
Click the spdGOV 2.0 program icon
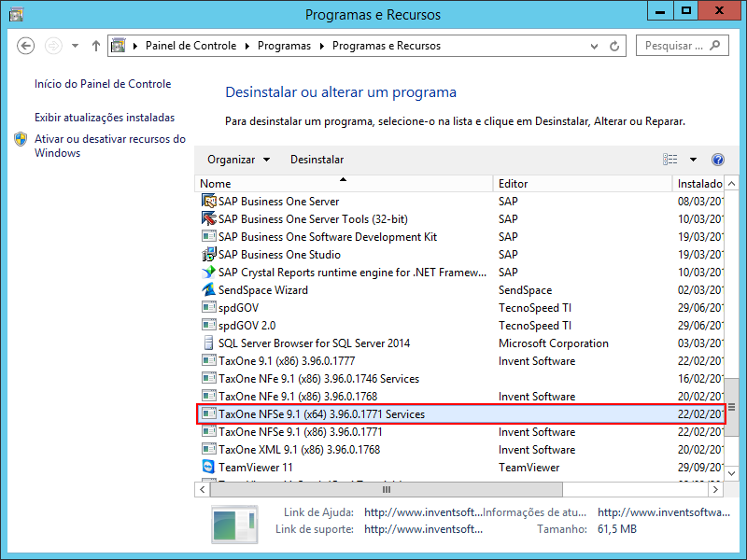[x=208, y=325]
